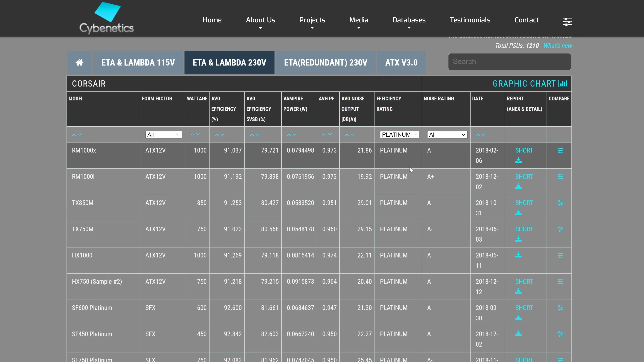This screenshot has width=644, height=362.
Task: Add SF450 Platinum to compare
Action: click(560, 334)
